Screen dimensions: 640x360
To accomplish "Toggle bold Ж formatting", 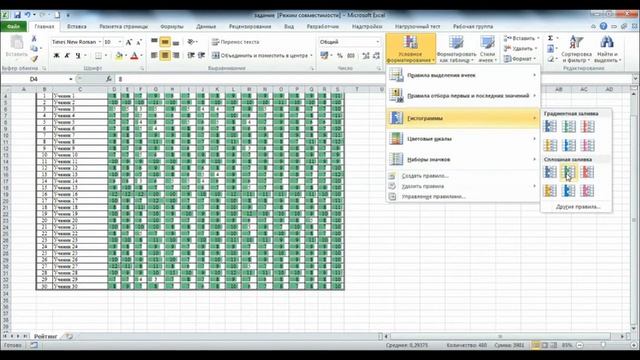I will pos(57,56).
